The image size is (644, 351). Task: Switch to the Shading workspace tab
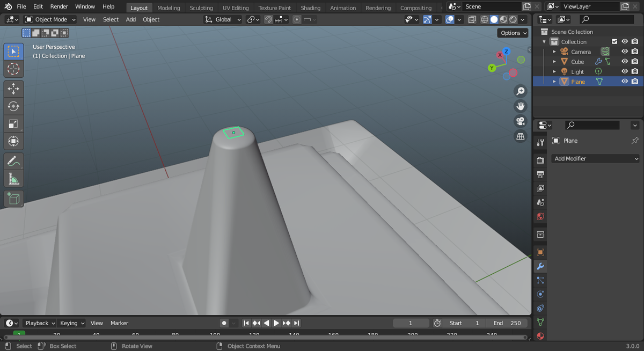click(310, 8)
